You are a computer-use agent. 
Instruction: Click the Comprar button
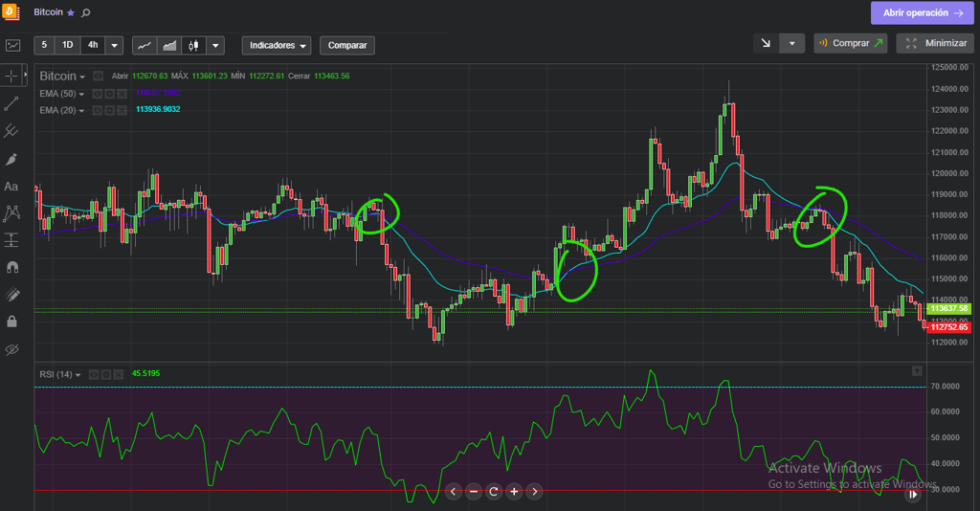[850, 43]
